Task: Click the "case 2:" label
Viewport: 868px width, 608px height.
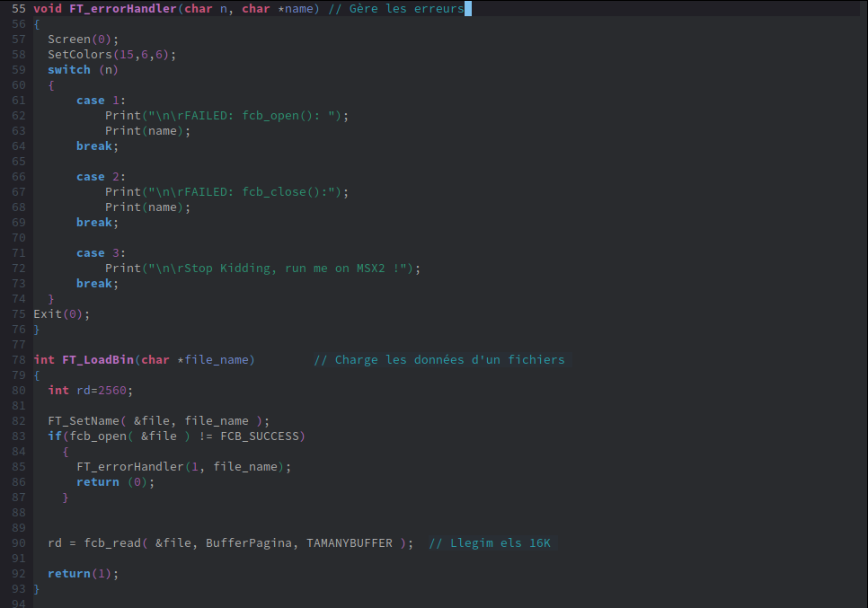Action: pos(102,177)
